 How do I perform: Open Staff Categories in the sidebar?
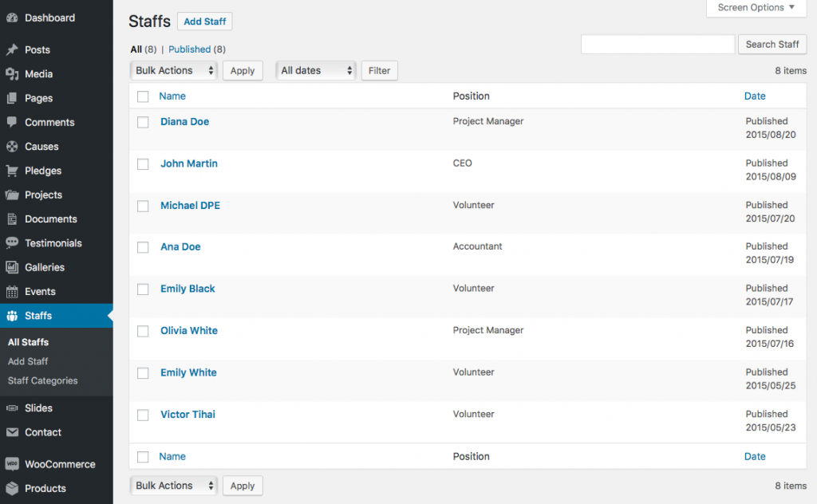pos(41,380)
